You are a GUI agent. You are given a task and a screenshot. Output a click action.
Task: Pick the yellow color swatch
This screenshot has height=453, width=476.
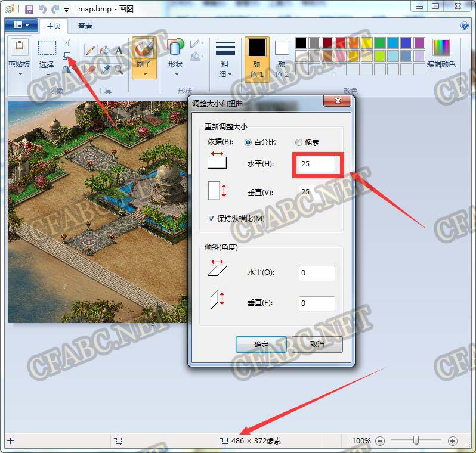tap(367, 43)
